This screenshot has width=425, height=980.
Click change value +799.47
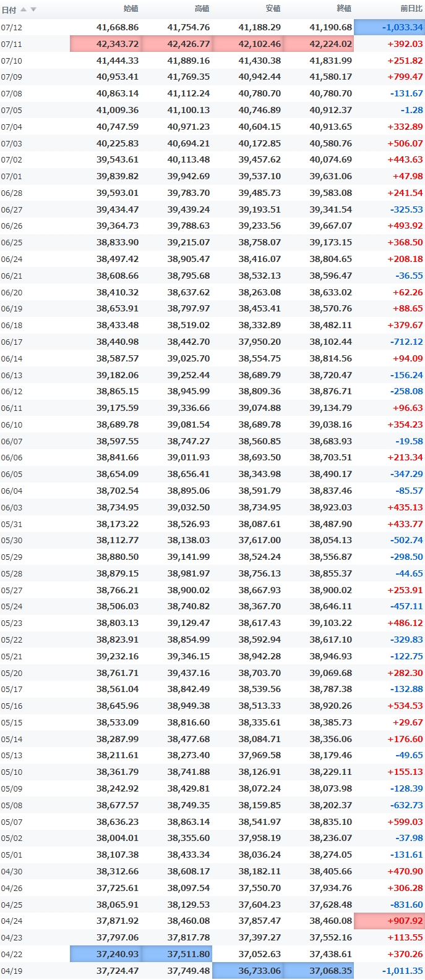click(405, 77)
